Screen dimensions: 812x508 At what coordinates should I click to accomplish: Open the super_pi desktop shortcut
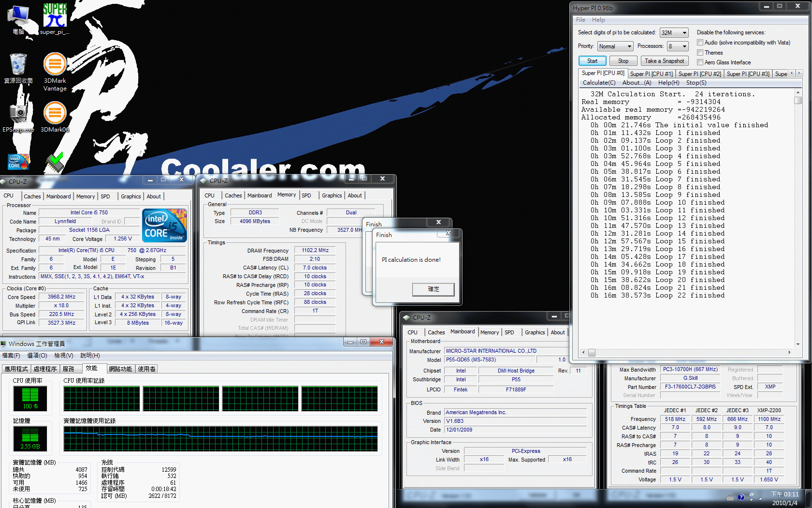click(x=55, y=19)
